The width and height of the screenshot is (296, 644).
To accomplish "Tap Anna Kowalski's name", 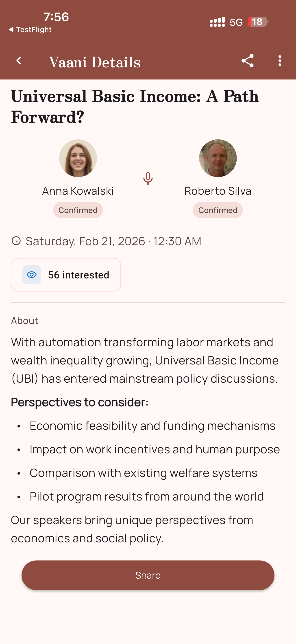I will (78, 191).
